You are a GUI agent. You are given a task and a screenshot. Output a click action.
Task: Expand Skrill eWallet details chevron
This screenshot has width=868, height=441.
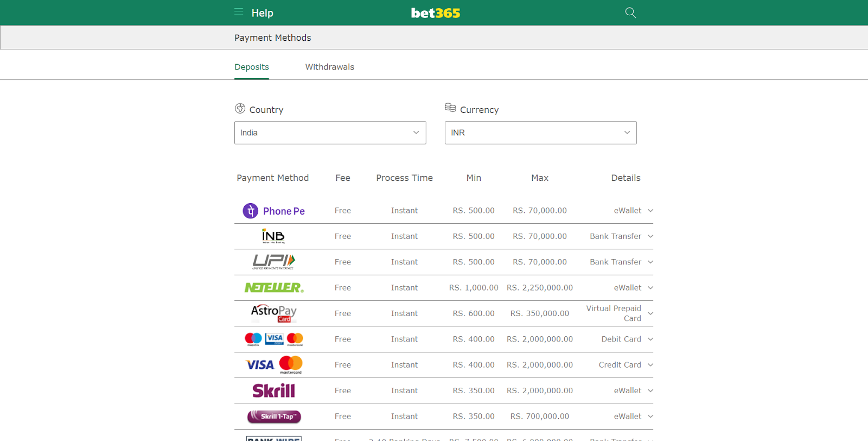(650, 390)
